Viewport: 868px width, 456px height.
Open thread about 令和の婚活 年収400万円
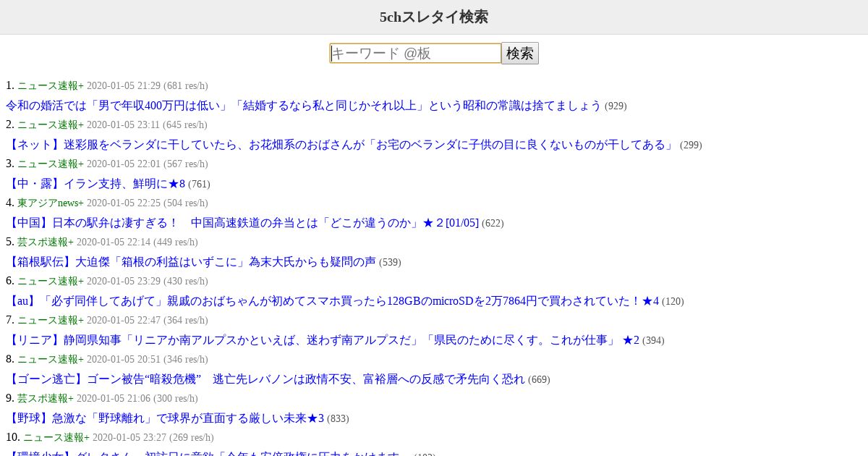click(x=304, y=106)
